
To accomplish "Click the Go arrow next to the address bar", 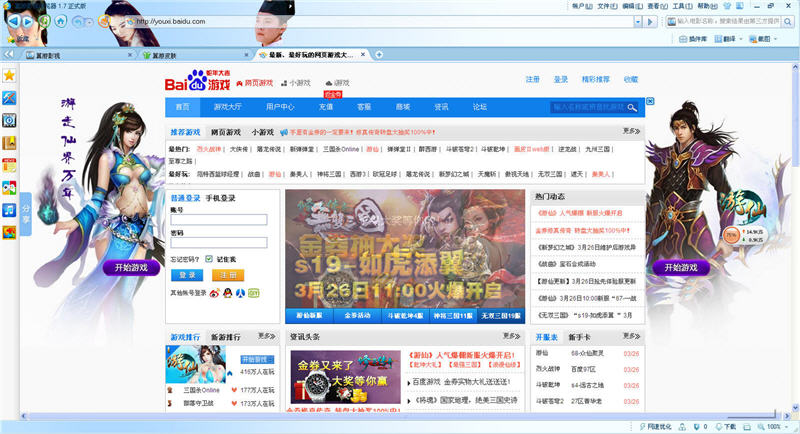I will click(x=649, y=21).
